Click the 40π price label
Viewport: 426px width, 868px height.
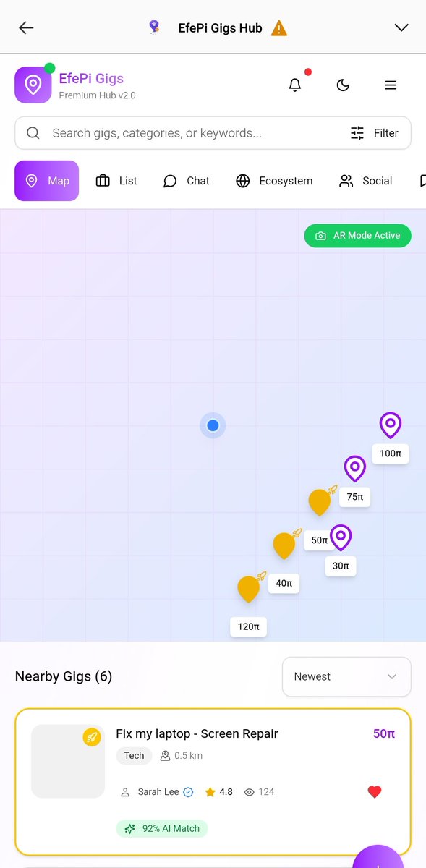(x=284, y=583)
